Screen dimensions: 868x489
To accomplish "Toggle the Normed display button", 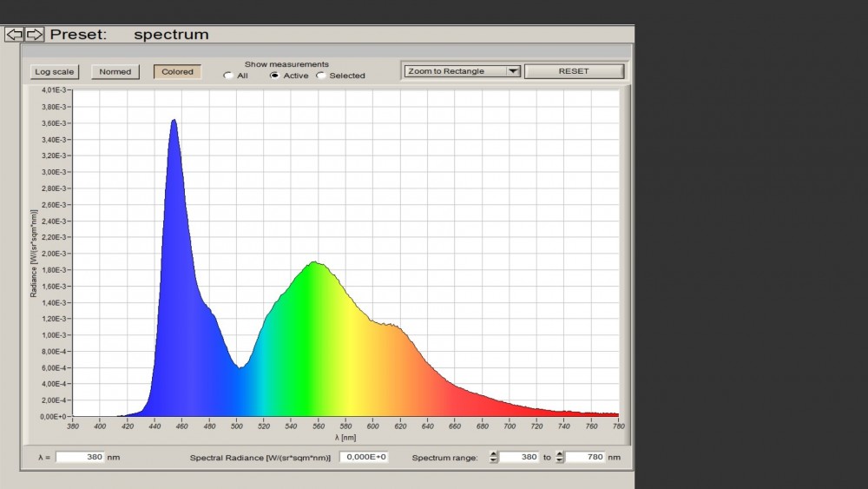I will coord(115,72).
